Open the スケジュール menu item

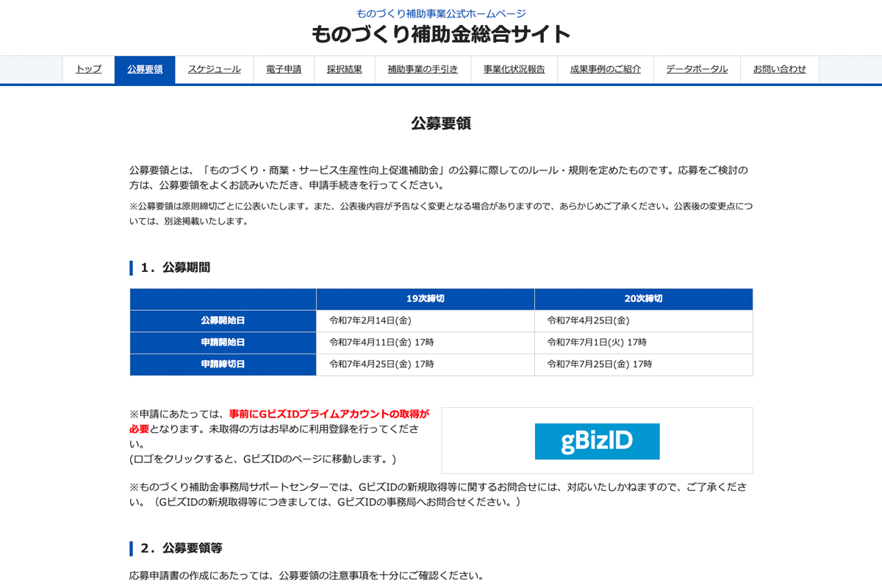coord(214,69)
